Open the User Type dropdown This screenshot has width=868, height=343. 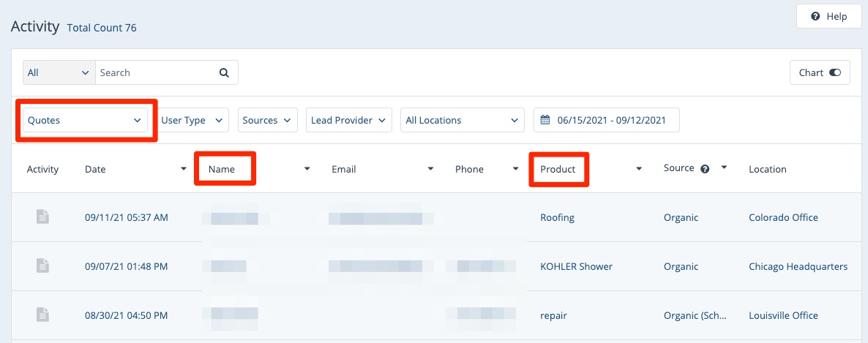point(194,121)
